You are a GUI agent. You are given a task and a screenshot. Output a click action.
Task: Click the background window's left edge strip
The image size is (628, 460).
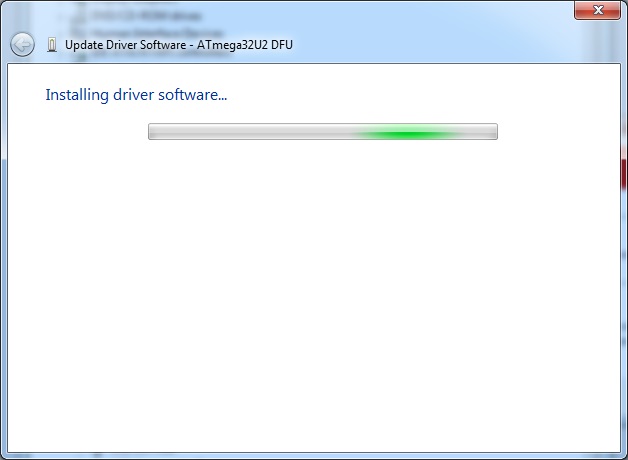click(x=3, y=250)
